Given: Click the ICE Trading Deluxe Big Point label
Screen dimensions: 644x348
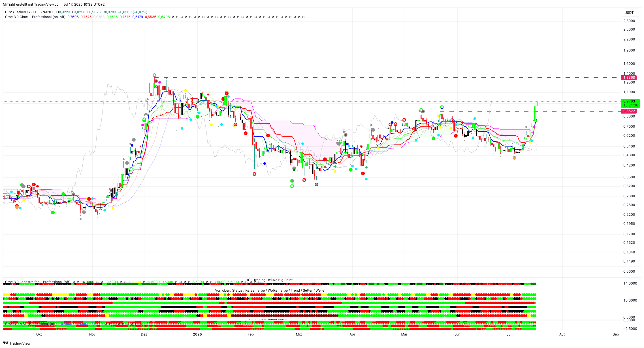Looking at the screenshot, I should (x=270, y=280).
